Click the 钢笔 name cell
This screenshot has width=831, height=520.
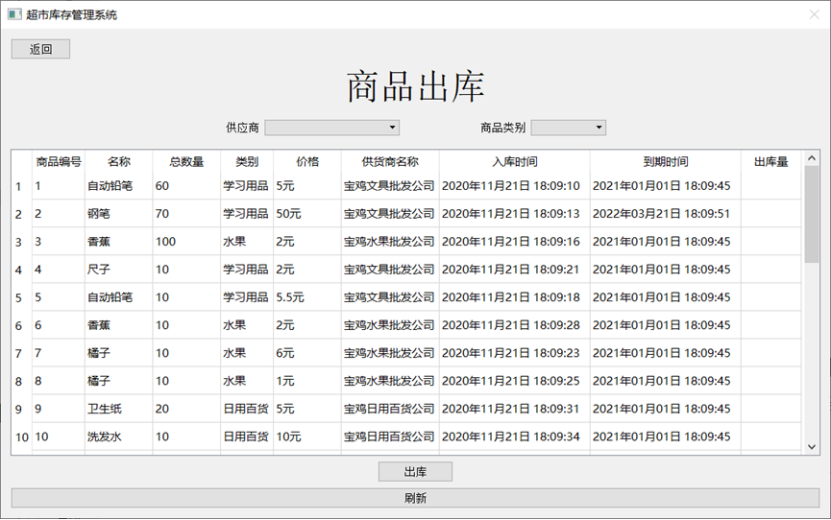(x=119, y=214)
